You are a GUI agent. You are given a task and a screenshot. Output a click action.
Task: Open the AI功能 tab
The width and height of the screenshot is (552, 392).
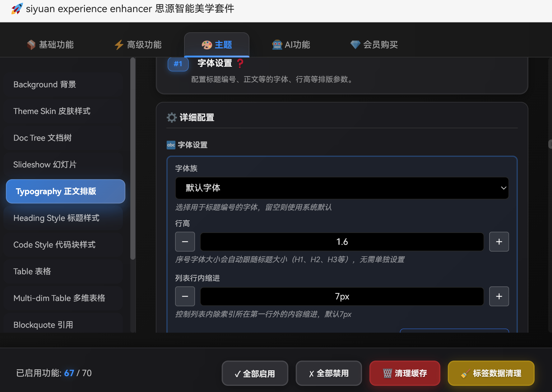(x=291, y=45)
